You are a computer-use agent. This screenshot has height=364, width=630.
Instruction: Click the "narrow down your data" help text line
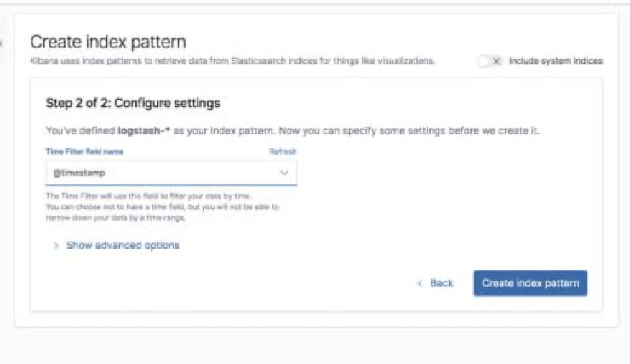[x=115, y=218]
